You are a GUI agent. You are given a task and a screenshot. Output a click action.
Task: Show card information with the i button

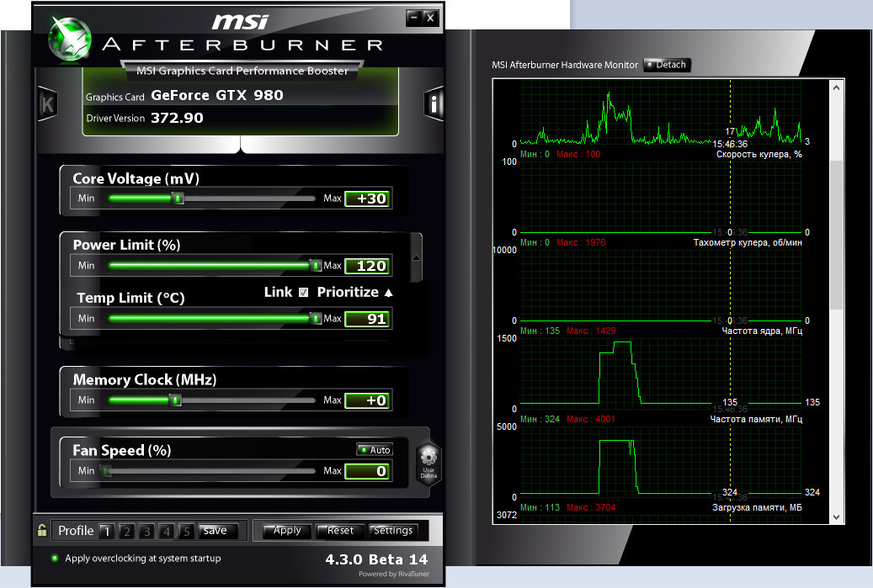[x=434, y=103]
